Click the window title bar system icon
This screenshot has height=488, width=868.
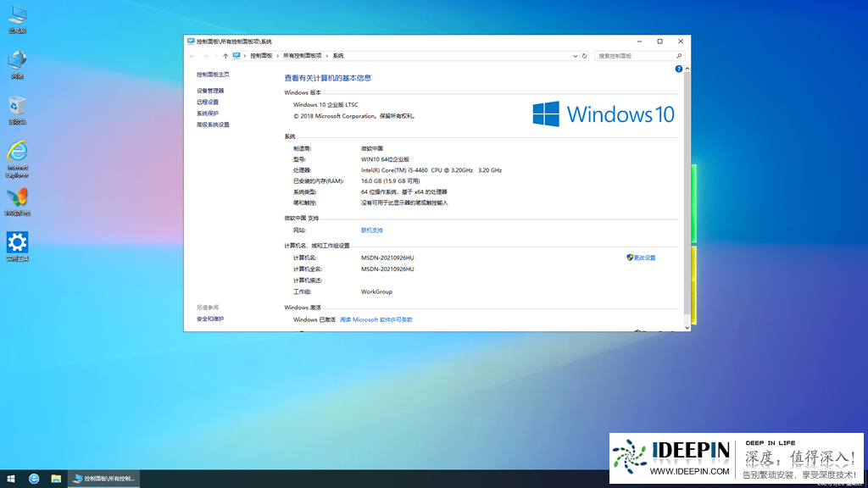[x=191, y=42]
